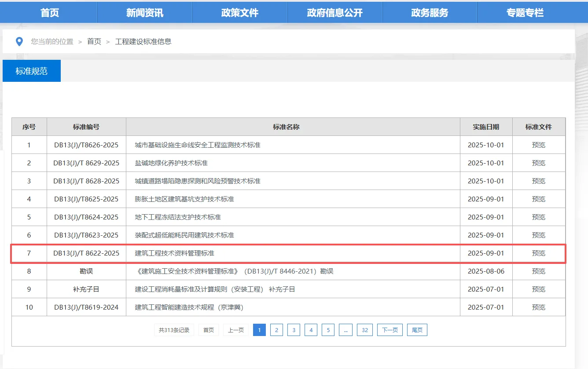Open 预览 for the highlighted 建筑工程技术资料管理标准 row

tap(538, 253)
